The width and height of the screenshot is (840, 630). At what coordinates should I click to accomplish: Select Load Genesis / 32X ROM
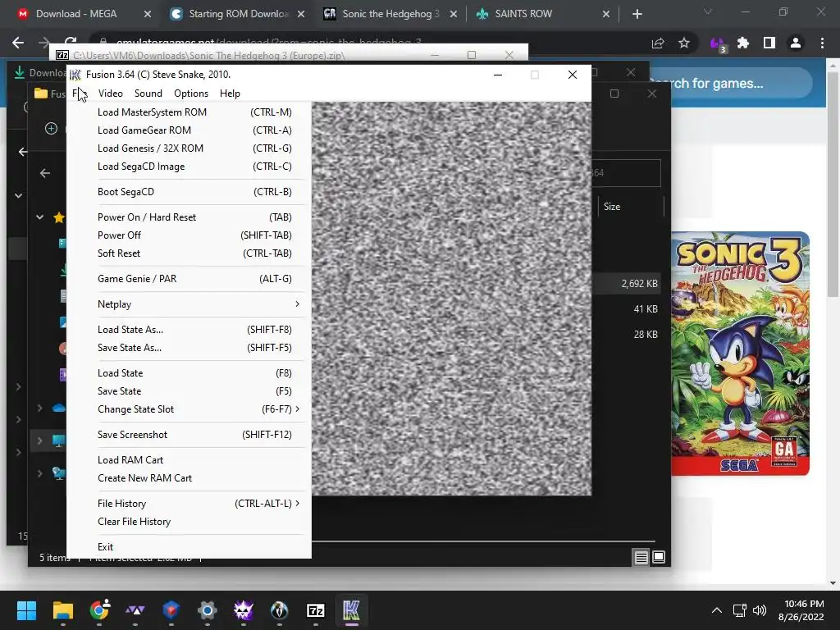click(189, 148)
